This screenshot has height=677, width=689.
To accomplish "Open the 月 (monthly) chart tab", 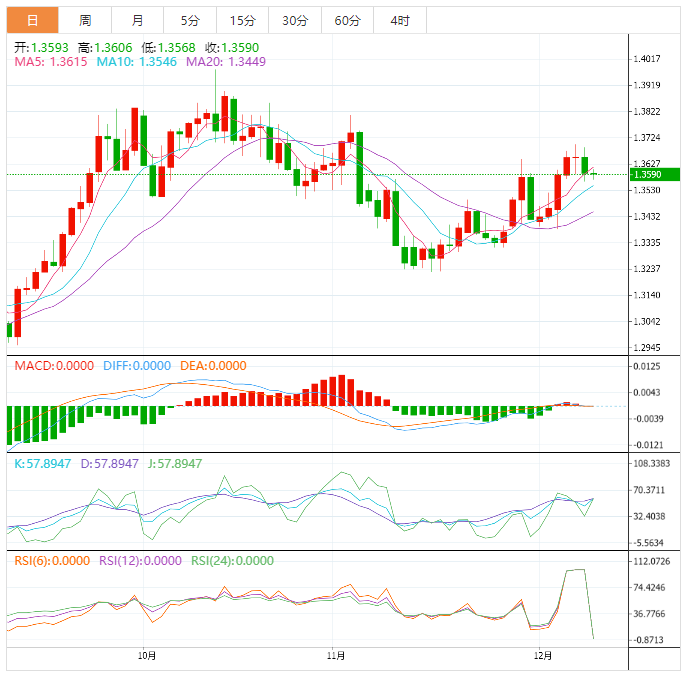I will click(137, 20).
